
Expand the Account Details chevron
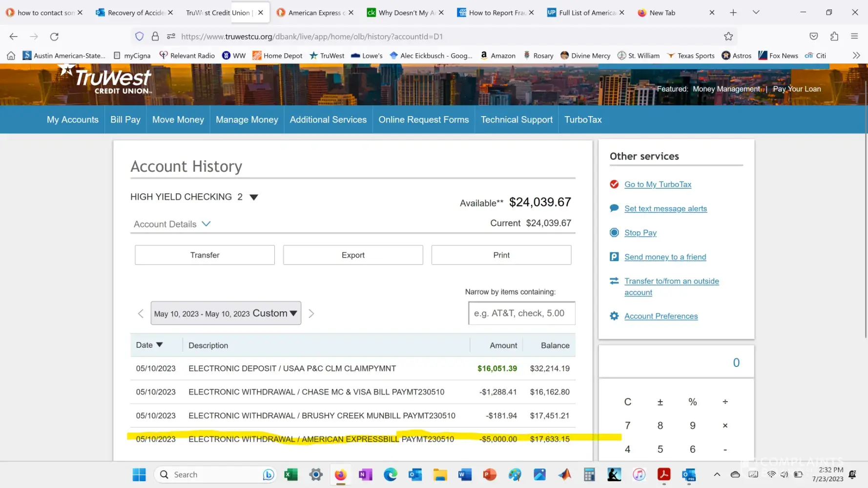pos(206,224)
